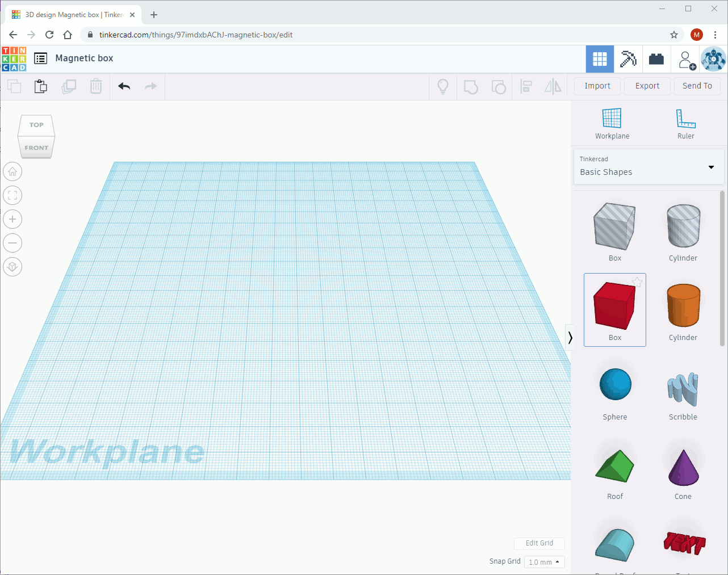This screenshot has height=575, width=728.
Task: Reload the page
Action: click(49, 35)
